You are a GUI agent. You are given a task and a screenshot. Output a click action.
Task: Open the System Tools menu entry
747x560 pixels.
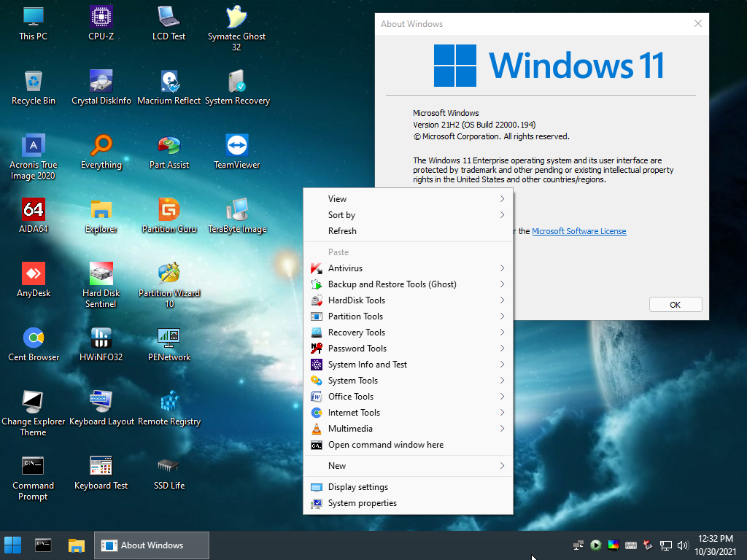[x=408, y=381]
